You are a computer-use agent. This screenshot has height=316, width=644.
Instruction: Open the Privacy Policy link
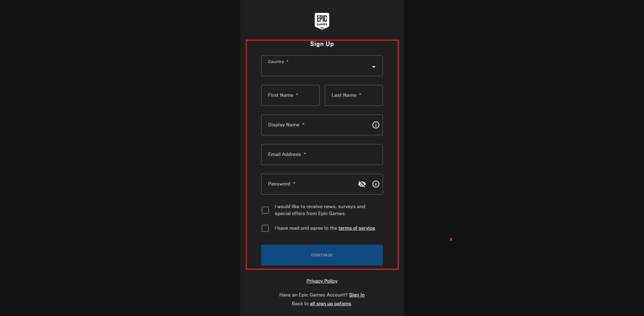322,281
